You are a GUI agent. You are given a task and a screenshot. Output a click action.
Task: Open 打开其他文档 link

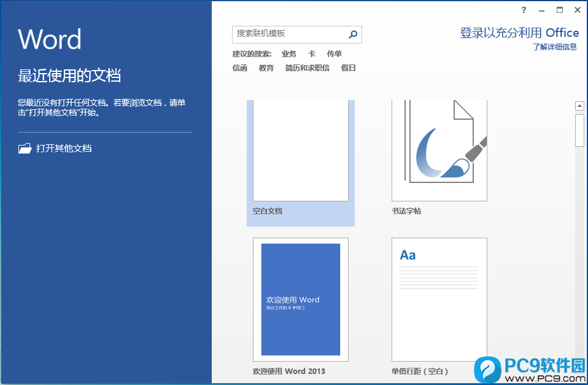click(x=64, y=149)
